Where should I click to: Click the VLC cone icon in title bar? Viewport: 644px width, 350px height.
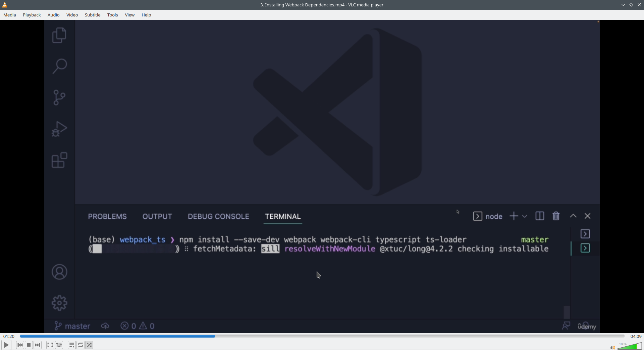pyautogui.click(x=5, y=5)
